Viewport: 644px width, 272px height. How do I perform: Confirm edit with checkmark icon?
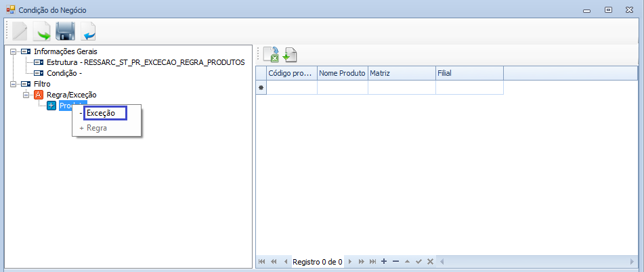418,261
